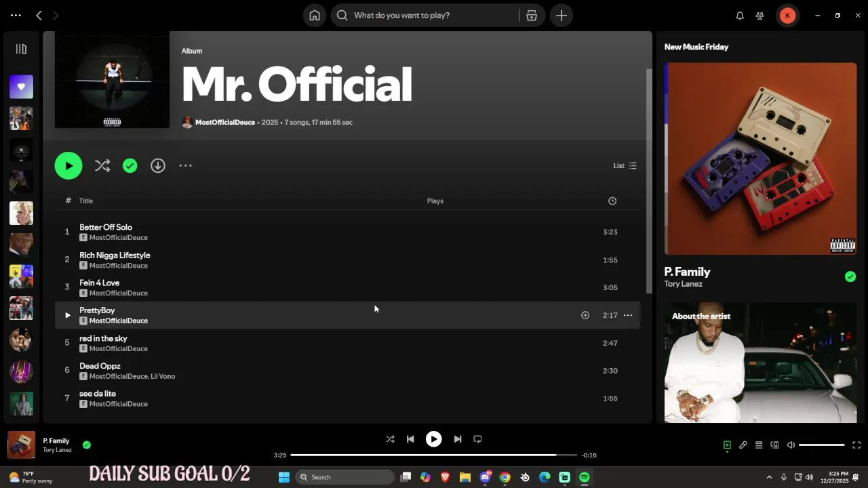Go back with the left arrow
Screen dimensions: 868x488
(39, 15)
